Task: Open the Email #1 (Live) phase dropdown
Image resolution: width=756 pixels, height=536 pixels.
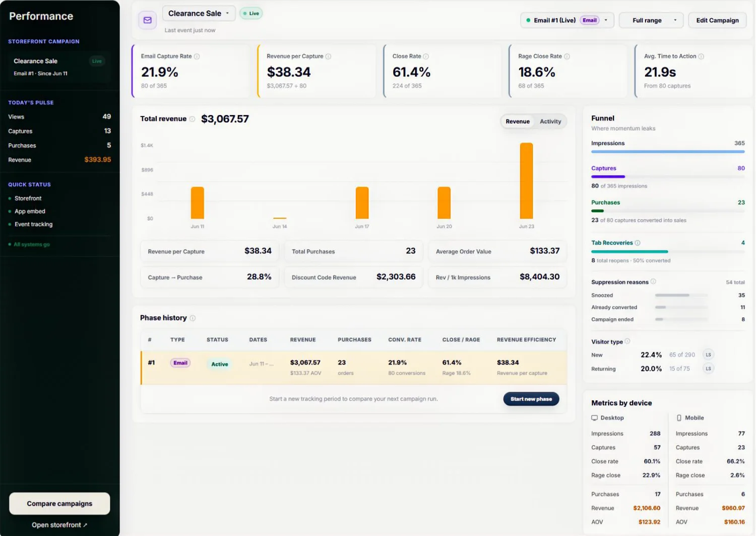Action: point(567,20)
